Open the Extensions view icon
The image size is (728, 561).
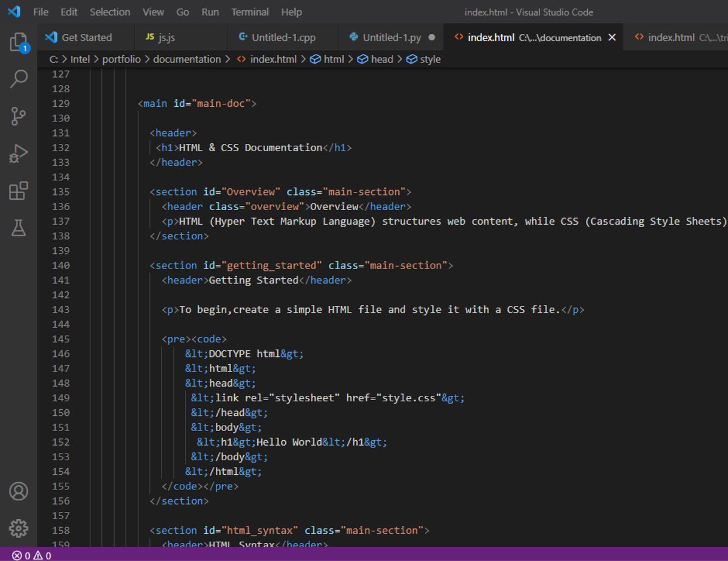click(19, 191)
